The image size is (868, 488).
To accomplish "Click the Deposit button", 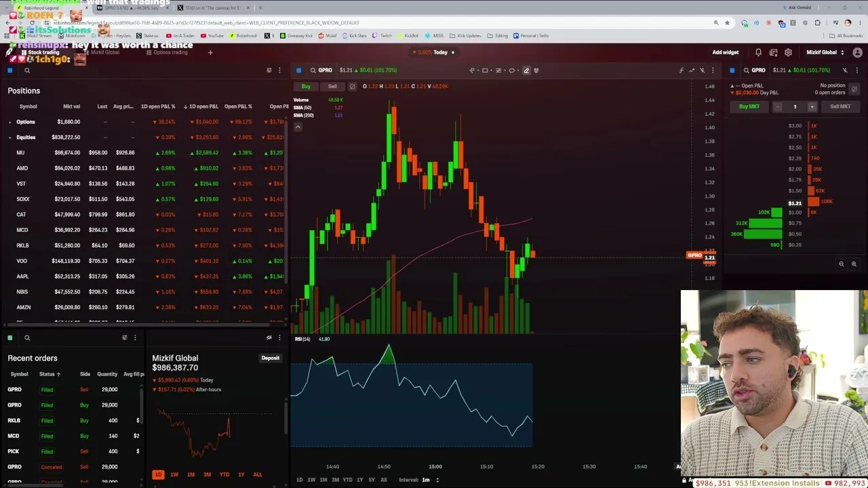I will [271, 358].
